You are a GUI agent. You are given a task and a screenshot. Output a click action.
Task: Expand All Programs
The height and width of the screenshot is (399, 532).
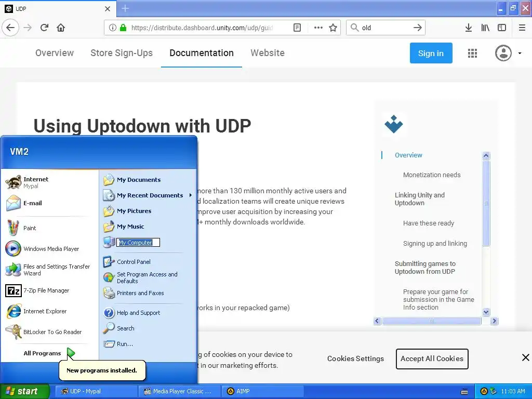(x=49, y=353)
